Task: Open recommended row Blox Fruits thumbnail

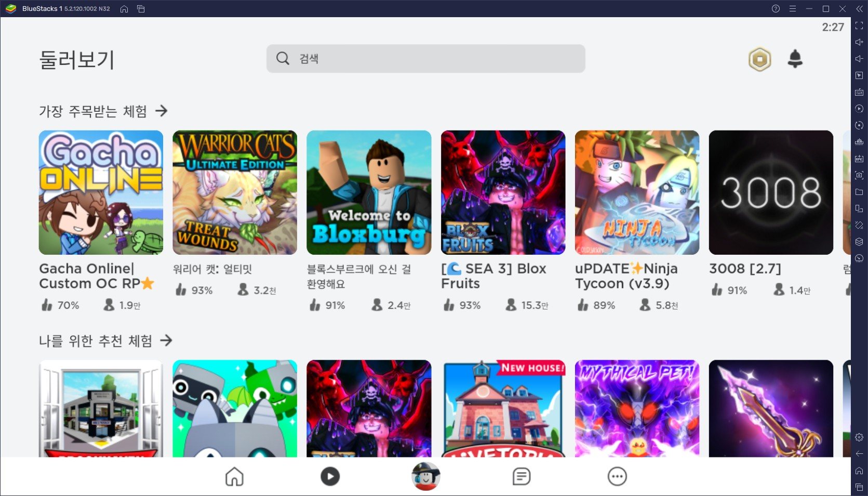Action: point(369,409)
